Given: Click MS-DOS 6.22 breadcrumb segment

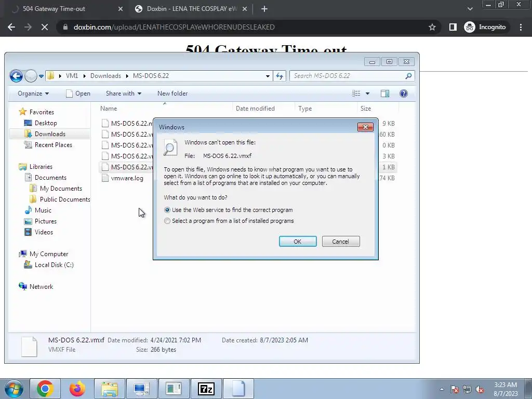Looking at the screenshot, I should pyautogui.click(x=151, y=76).
